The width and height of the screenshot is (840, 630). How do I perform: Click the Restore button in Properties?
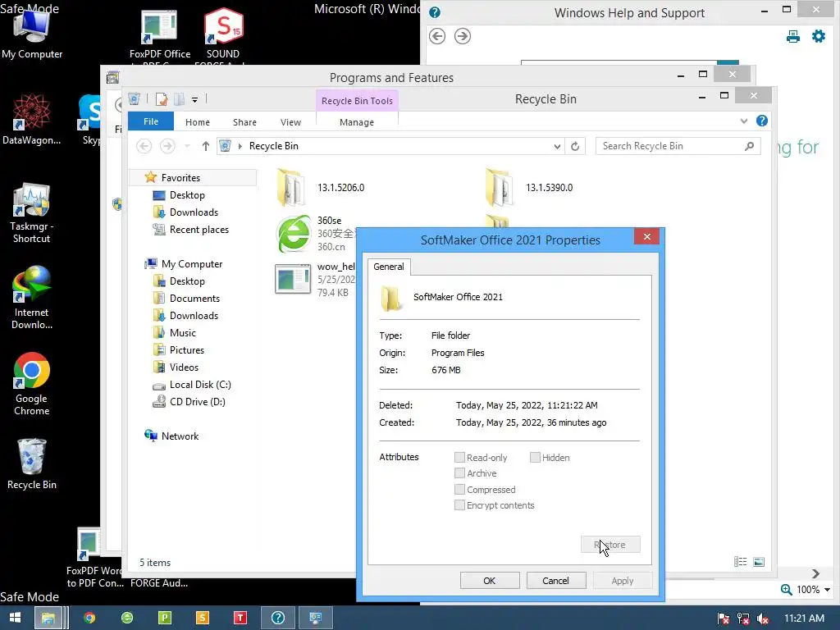pos(610,545)
